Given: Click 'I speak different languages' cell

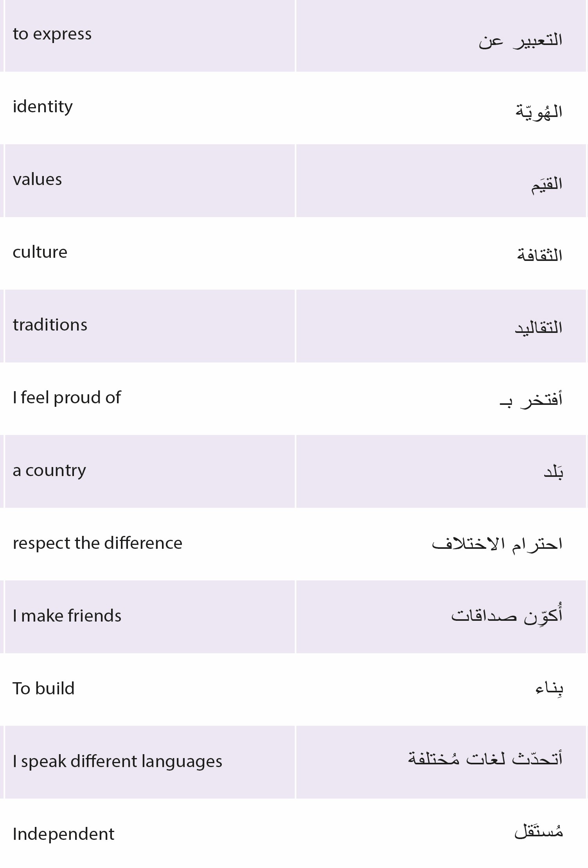Looking at the screenshot, I should [x=150, y=762].
